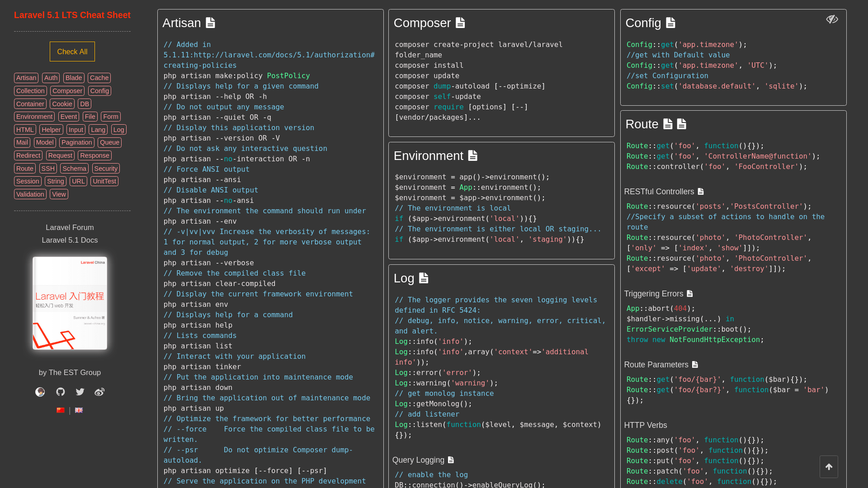Toggle the View tag
The image size is (868, 488).
59,194
